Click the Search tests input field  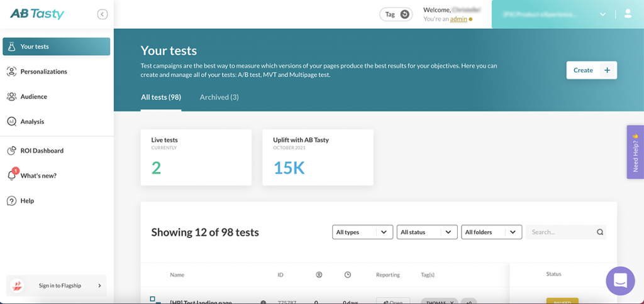pyautogui.click(x=566, y=232)
